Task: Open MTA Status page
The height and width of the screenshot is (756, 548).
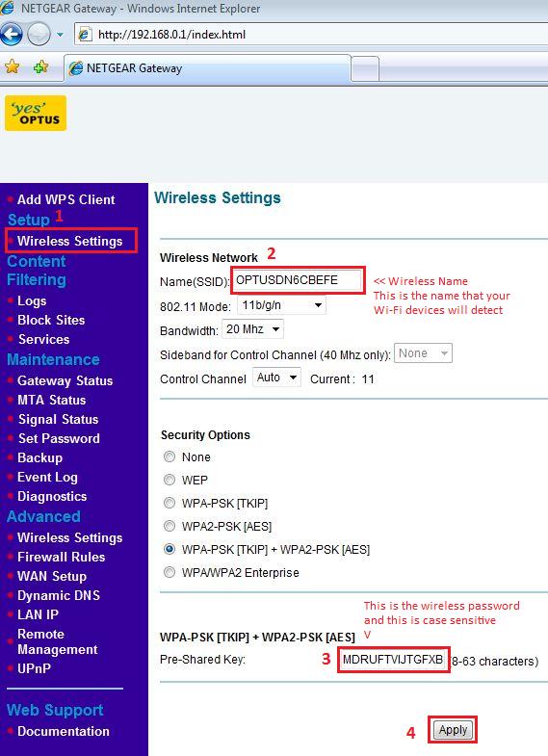Action: point(52,401)
